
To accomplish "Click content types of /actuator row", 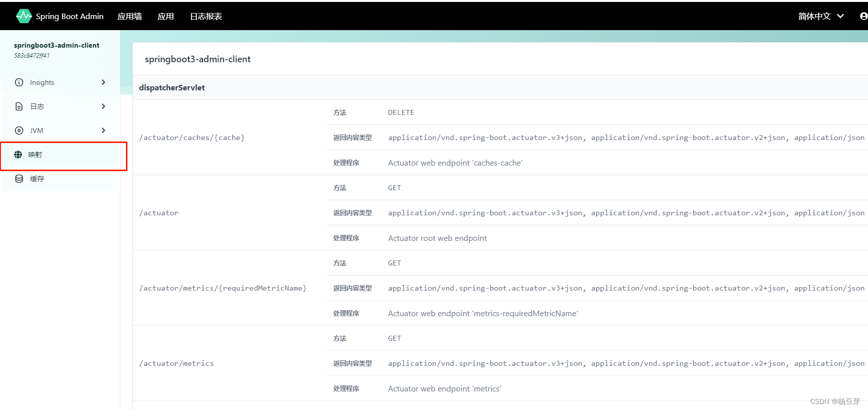I will [626, 213].
